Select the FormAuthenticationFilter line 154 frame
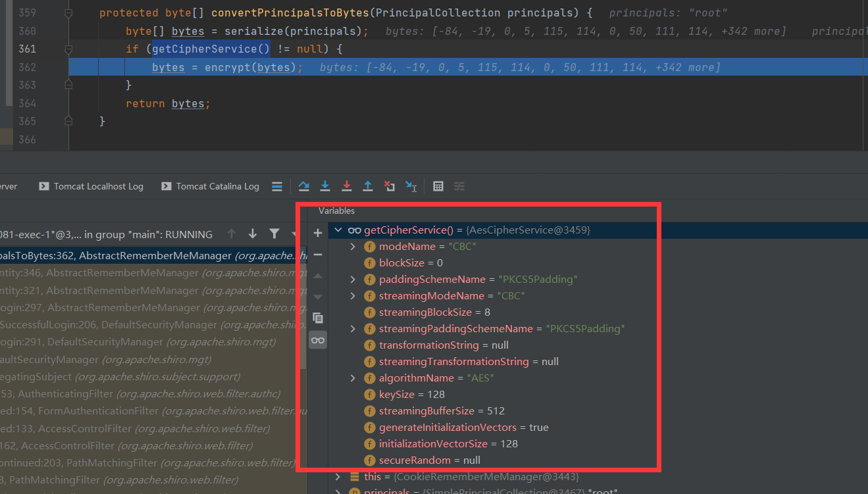This screenshot has height=494, width=868. [154, 410]
